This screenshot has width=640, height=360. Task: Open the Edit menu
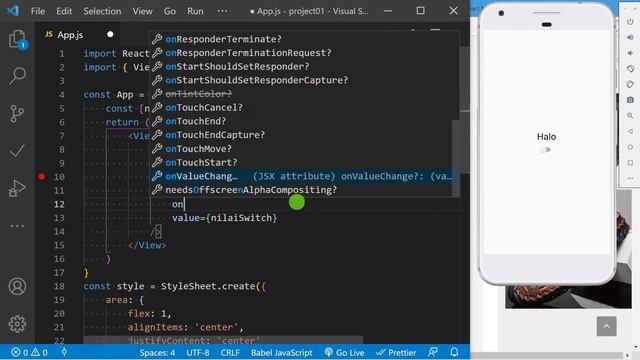click(x=64, y=11)
